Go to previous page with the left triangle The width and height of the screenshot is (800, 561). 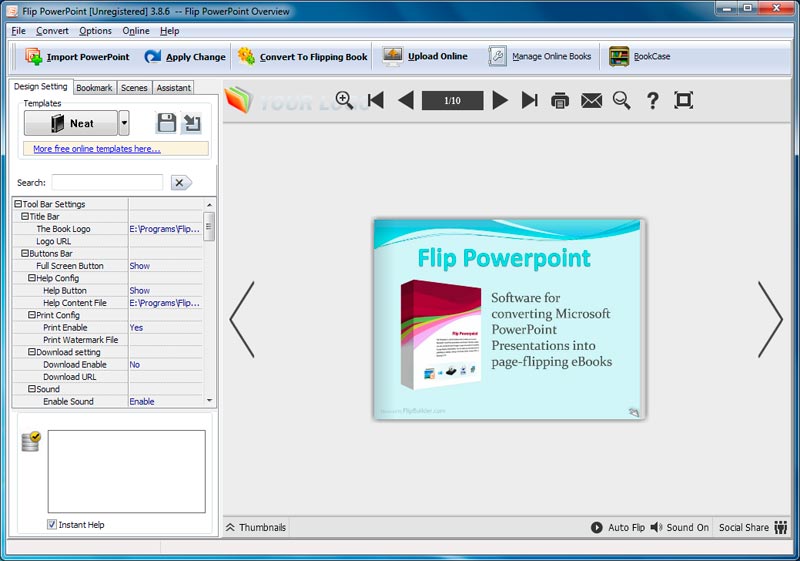406,100
